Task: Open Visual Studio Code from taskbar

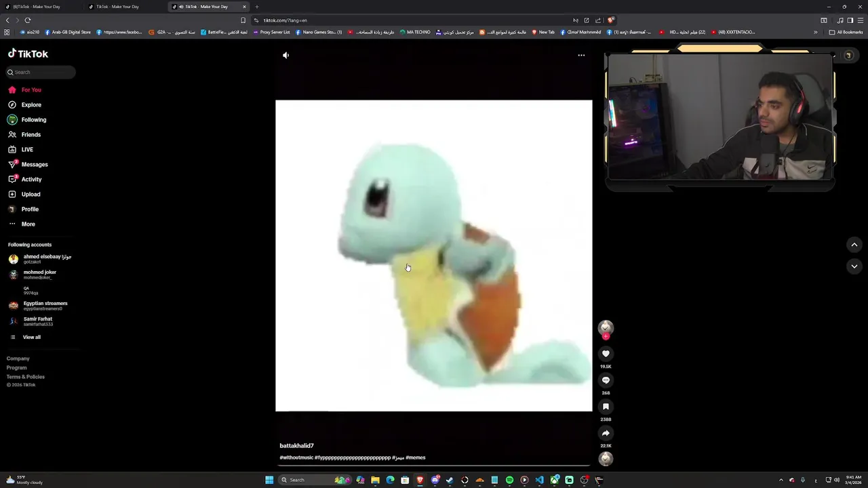Action: [539, 480]
